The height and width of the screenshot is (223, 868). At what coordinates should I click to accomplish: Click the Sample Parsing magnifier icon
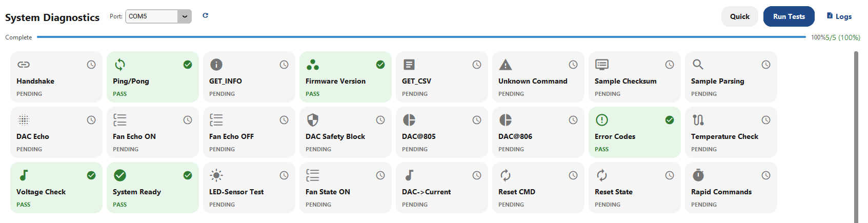coord(698,65)
